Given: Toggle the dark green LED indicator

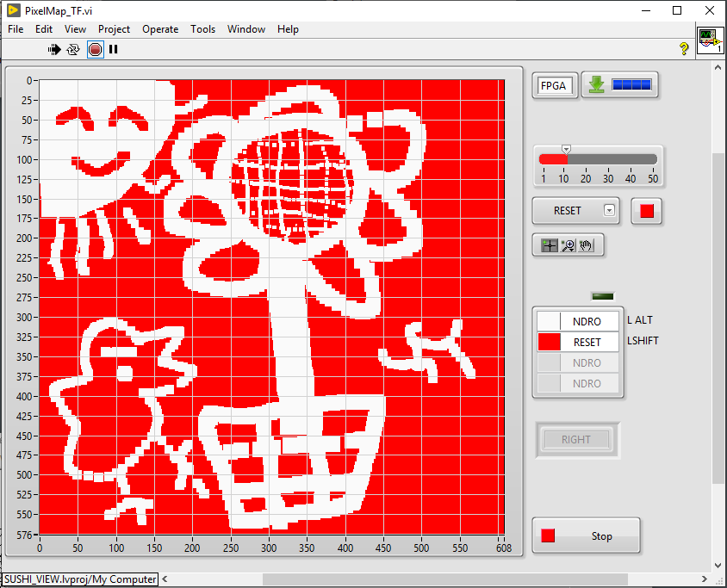Looking at the screenshot, I should 603,296.
